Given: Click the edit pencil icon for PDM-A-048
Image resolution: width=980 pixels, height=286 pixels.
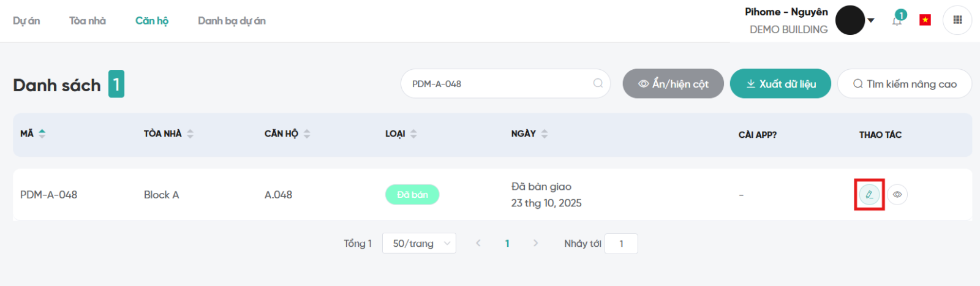Looking at the screenshot, I should [869, 195].
